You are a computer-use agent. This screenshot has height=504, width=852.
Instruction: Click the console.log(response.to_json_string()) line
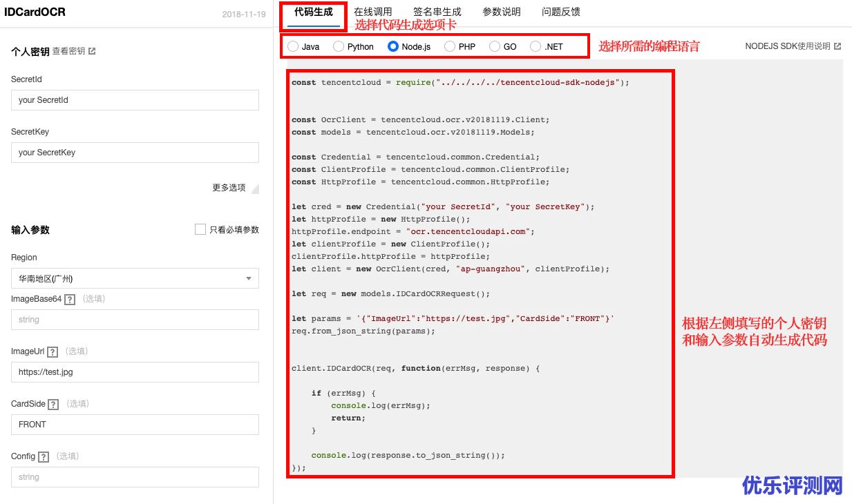(408, 455)
